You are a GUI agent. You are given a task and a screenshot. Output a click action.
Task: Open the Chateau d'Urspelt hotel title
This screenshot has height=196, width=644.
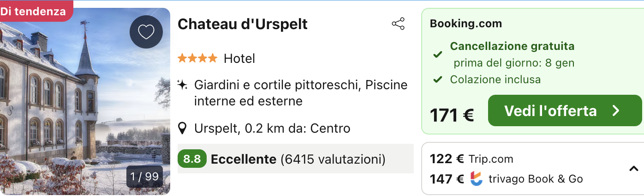[243, 24]
